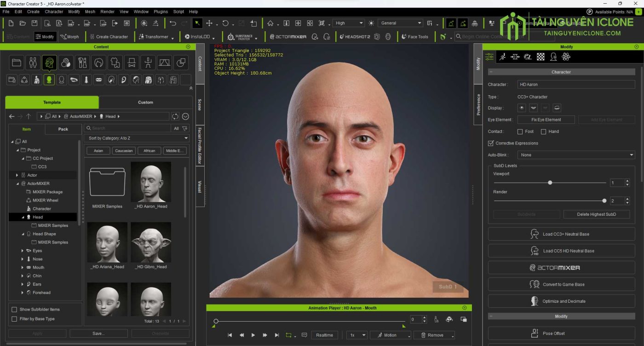Open the Mesh menu
Image resolution: width=644 pixels, height=346 pixels.
tap(90, 12)
